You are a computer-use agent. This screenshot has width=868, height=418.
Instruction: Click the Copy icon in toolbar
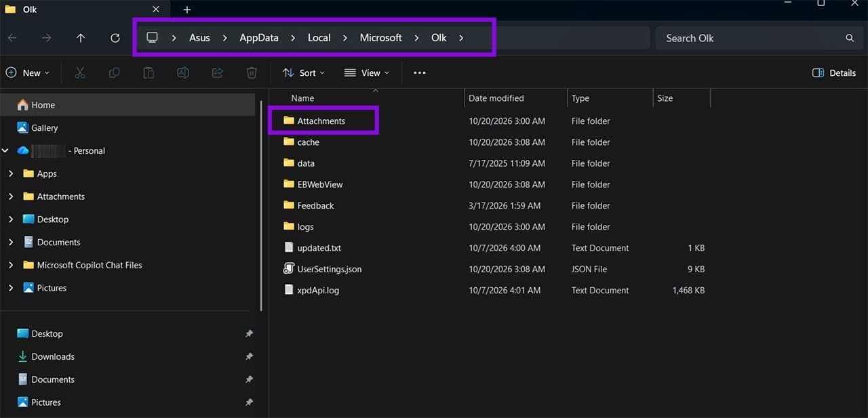pyautogui.click(x=114, y=72)
